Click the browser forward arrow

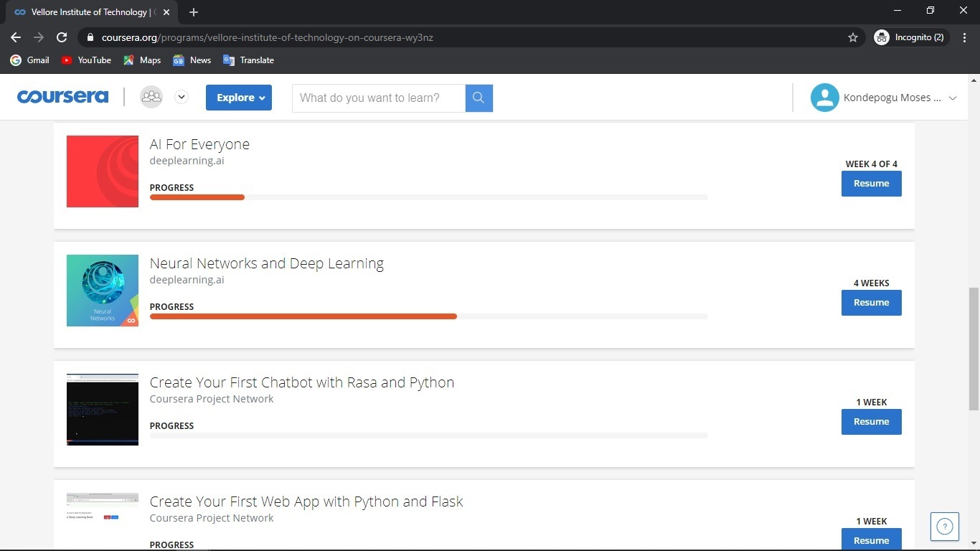point(39,37)
